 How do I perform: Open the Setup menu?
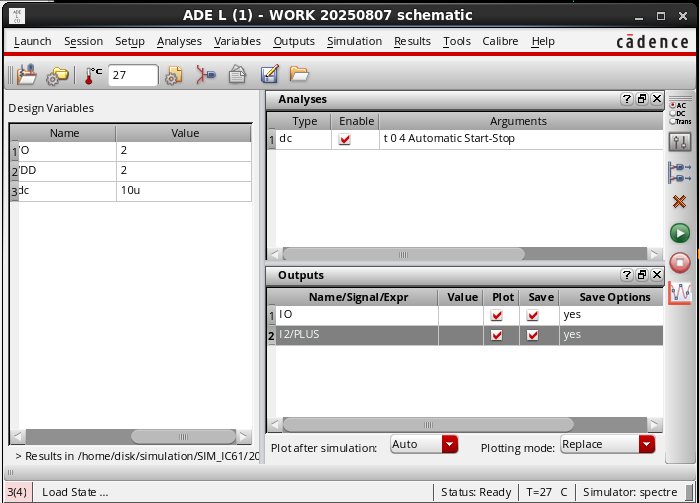pos(130,41)
